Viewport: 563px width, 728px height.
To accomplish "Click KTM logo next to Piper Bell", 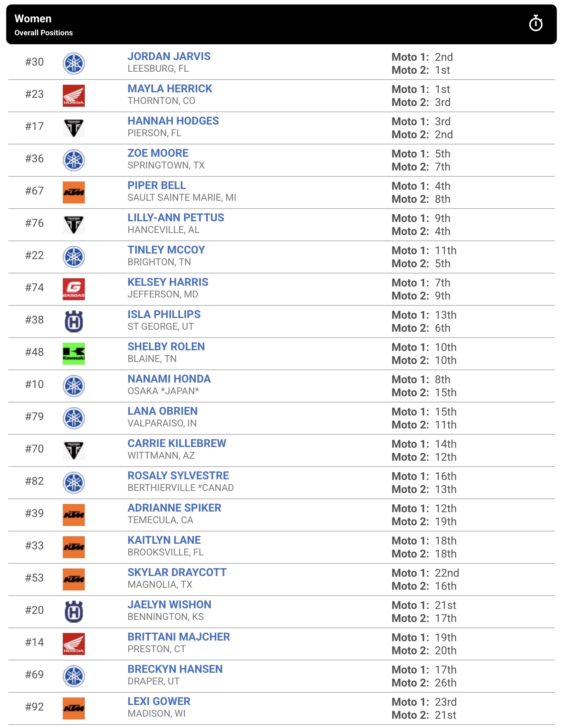I will (x=74, y=192).
